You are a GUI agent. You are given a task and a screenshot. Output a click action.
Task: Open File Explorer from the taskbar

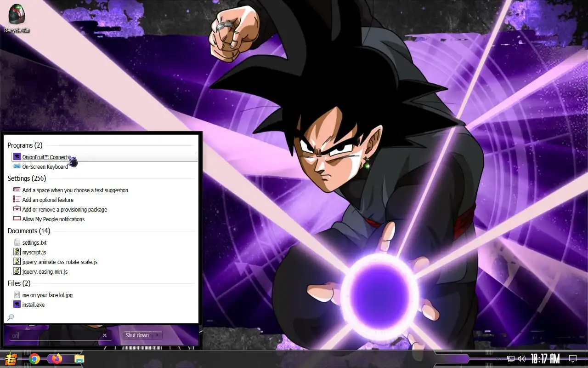(x=79, y=359)
